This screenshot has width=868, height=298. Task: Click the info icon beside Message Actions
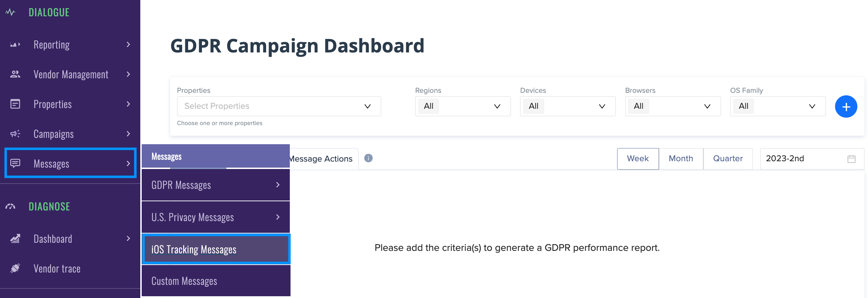(368, 158)
